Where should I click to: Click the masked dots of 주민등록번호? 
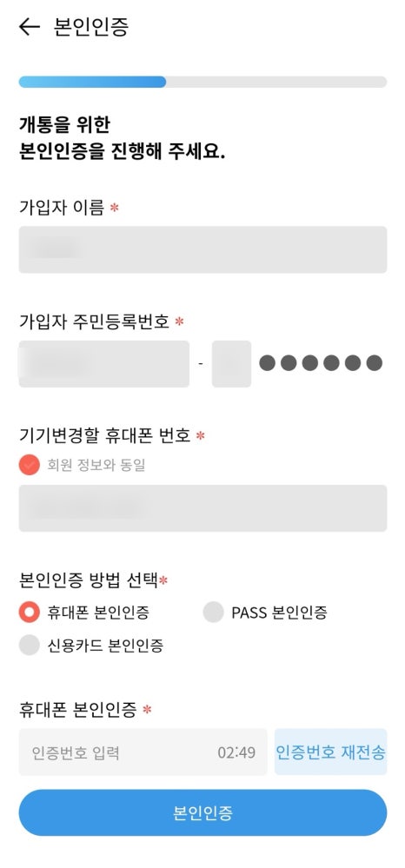click(321, 363)
